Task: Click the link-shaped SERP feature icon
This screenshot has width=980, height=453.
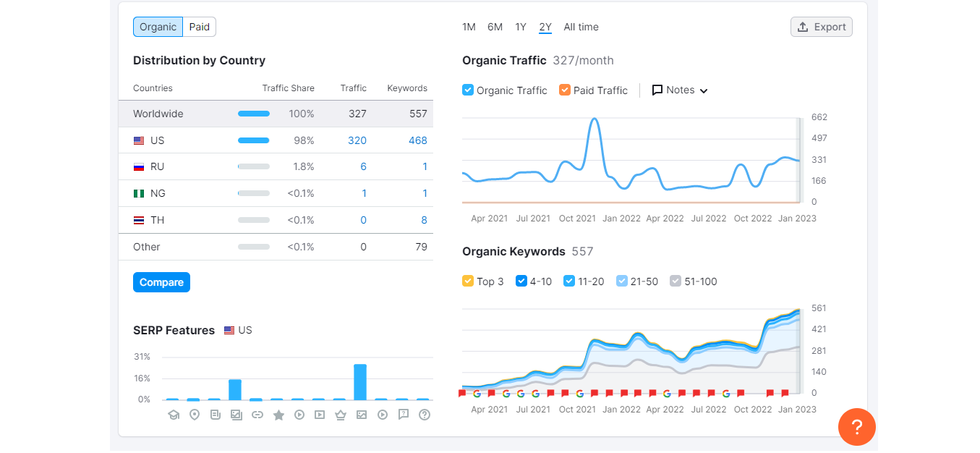Action: (257, 415)
